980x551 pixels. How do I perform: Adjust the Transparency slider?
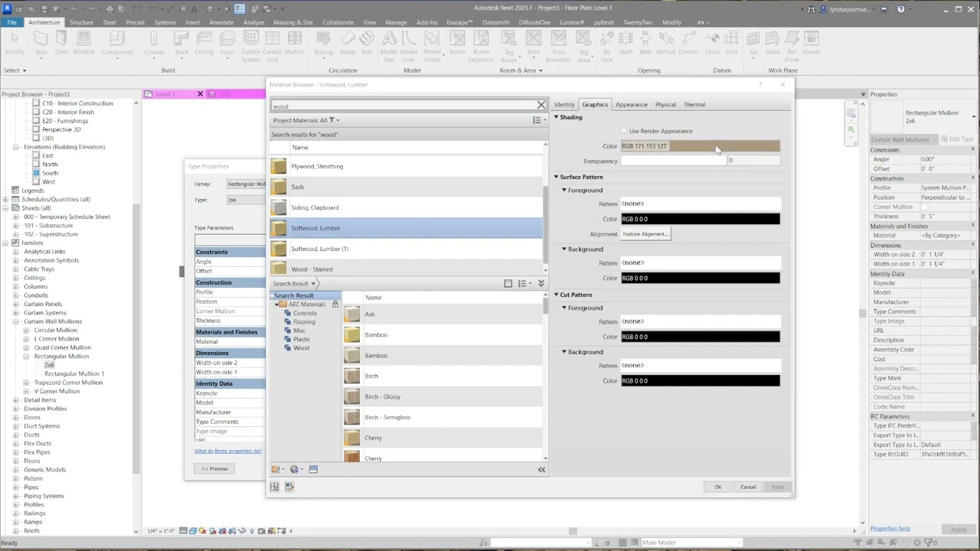672,161
